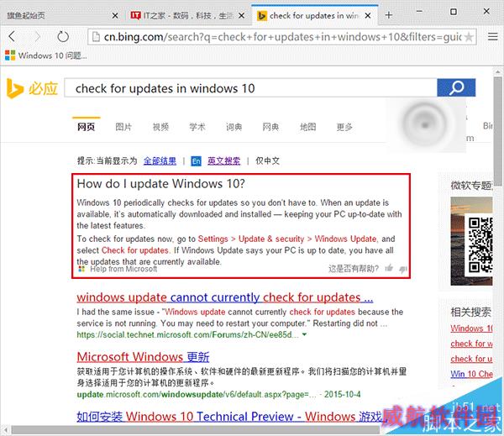Click the Bing 必应 logo

[32, 88]
